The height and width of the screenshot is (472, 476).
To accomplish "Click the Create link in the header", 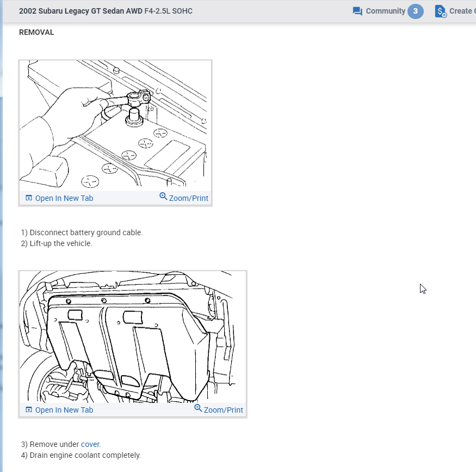I will pos(462,11).
